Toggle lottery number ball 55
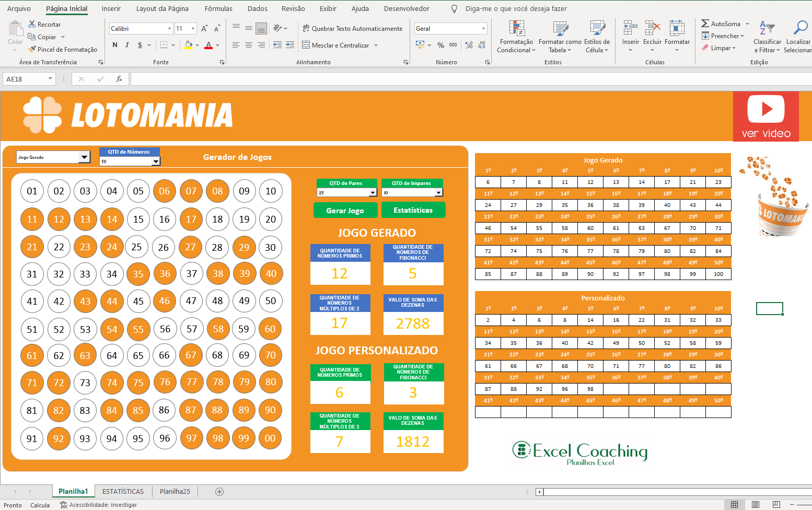The width and height of the screenshot is (812, 510). pyautogui.click(x=138, y=329)
